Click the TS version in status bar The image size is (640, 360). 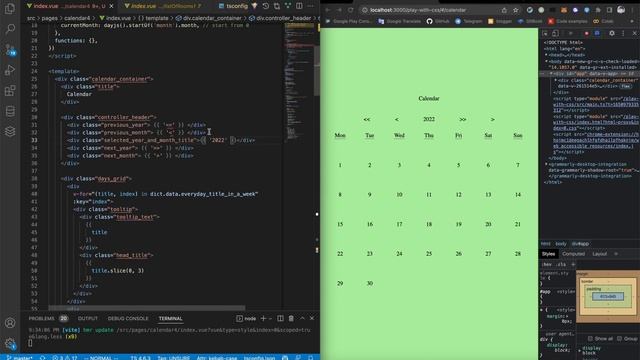pyautogui.click(x=140, y=358)
